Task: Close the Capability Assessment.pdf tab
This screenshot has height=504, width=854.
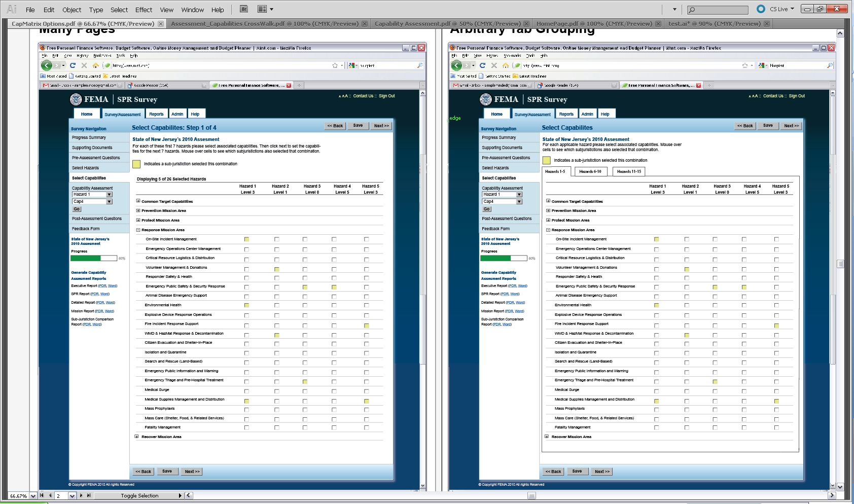Action: coord(526,24)
